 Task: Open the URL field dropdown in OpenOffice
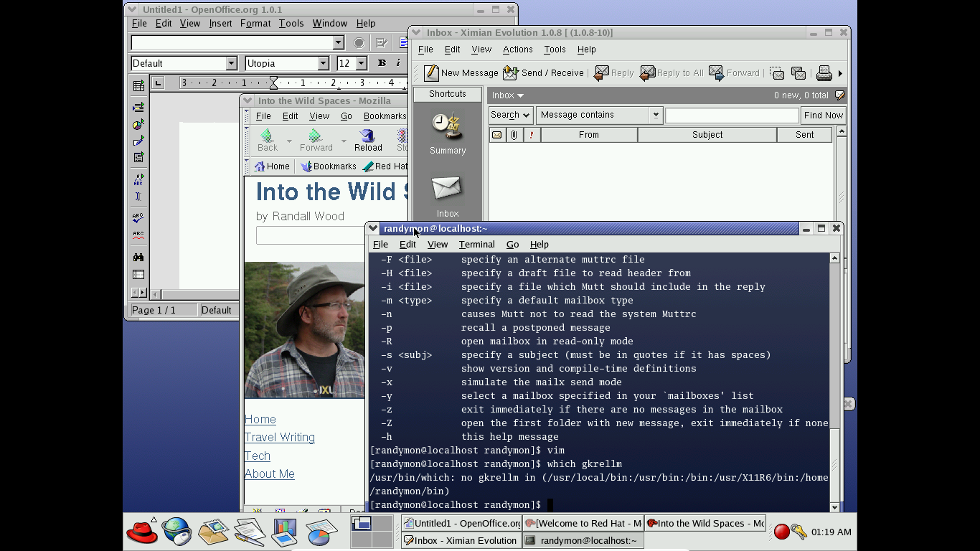click(x=339, y=43)
